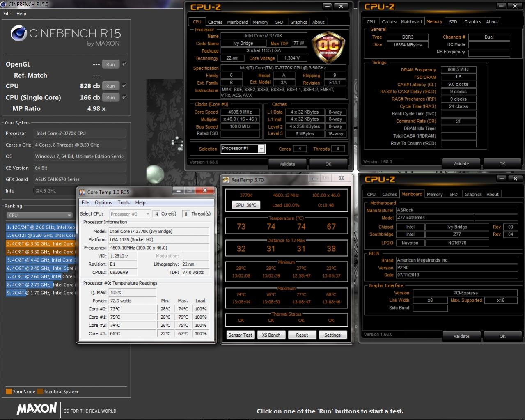525x420 pixels.
Task: Open the Options menu in Core Temp
Action: coord(103,202)
